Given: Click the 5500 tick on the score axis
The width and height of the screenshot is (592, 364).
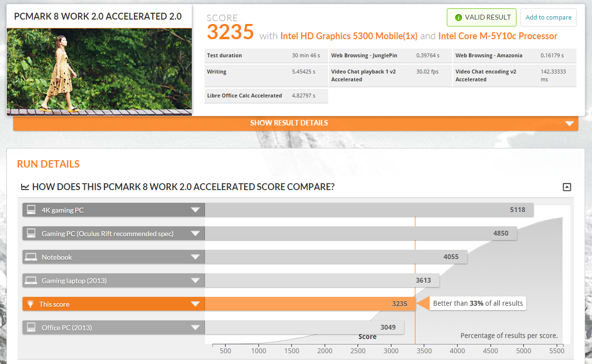Looking at the screenshot, I should pyautogui.click(x=557, y=351).
